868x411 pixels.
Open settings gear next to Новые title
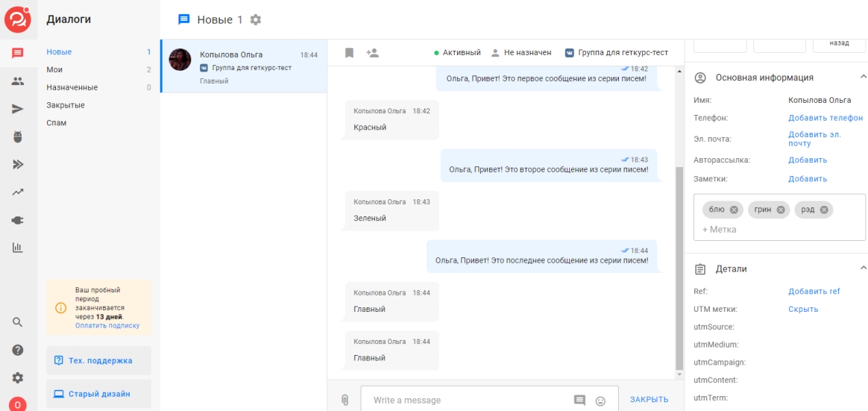tap(256, 19)
